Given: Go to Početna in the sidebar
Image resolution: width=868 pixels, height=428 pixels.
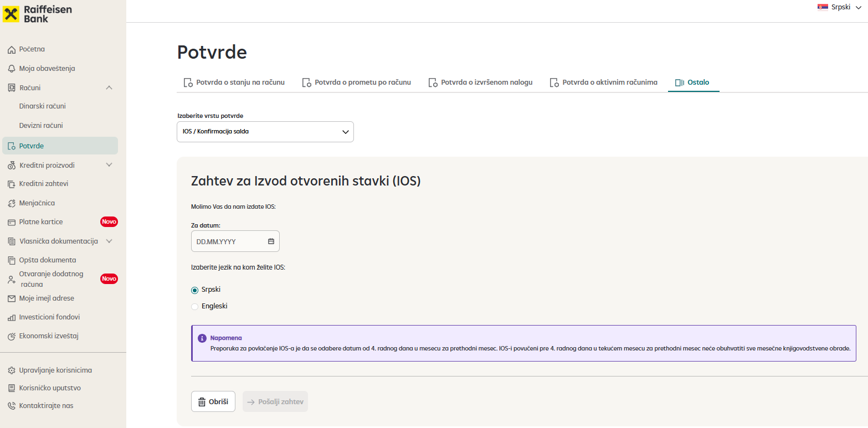Looking at the screenshot, I should coord(32,49).
